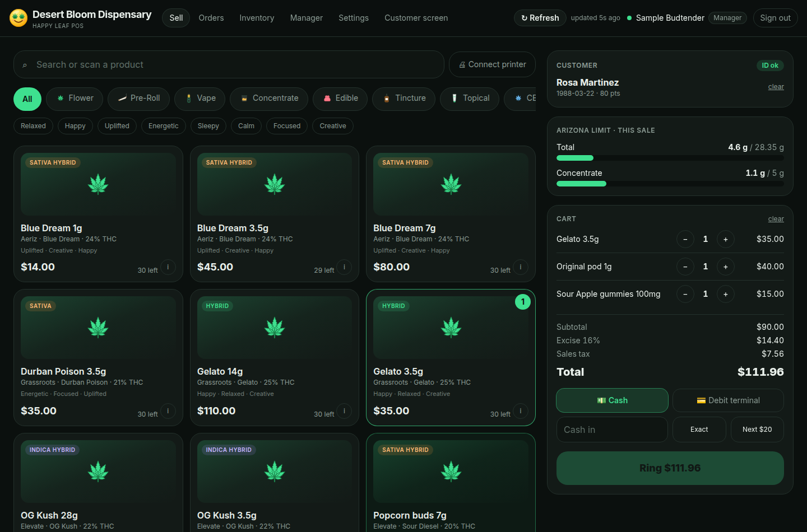807x532 pixels.
Task: Add OG Kush 3.5g to cart
Action: click(275, 483)
